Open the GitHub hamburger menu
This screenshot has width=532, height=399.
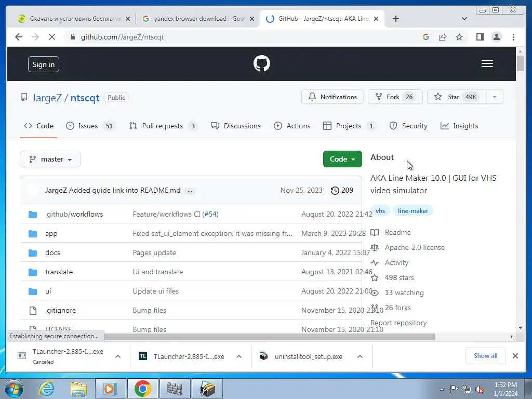[x=487, y=63]
